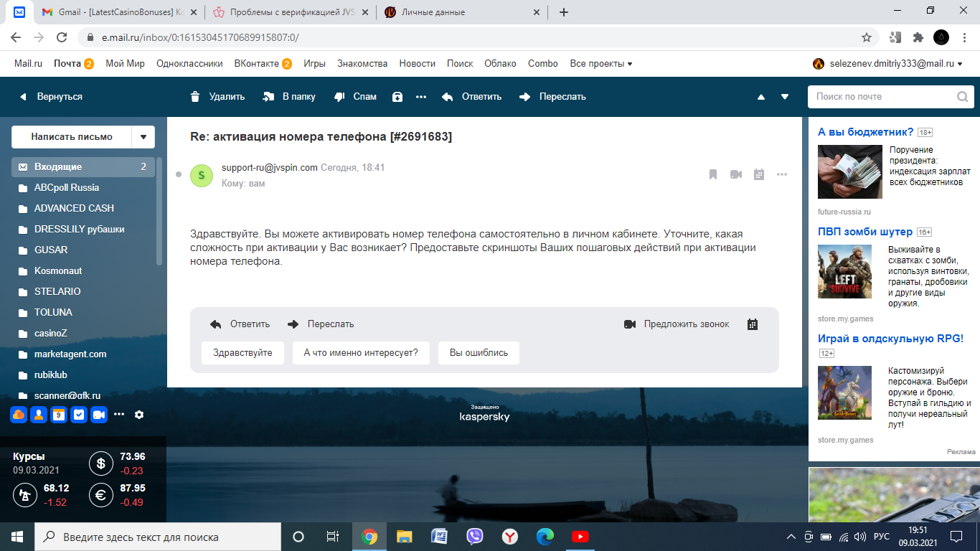Click the euro rate icon
The image size is (980, 551).
100,495
